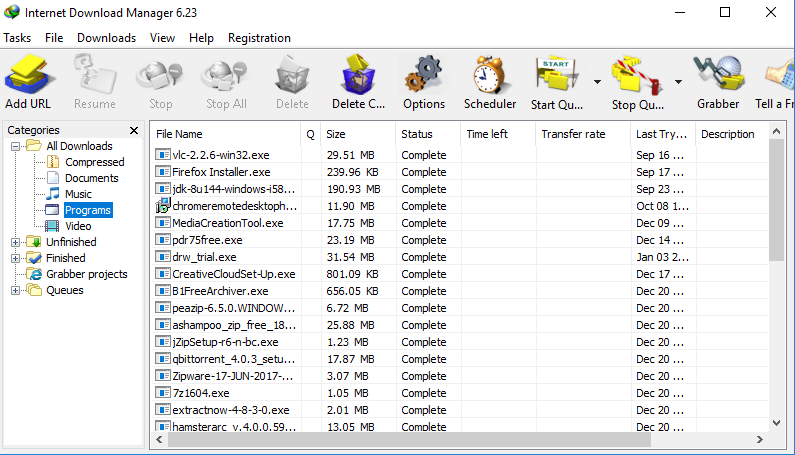
Task: Open the Registration menu
Action: point(259,38)
